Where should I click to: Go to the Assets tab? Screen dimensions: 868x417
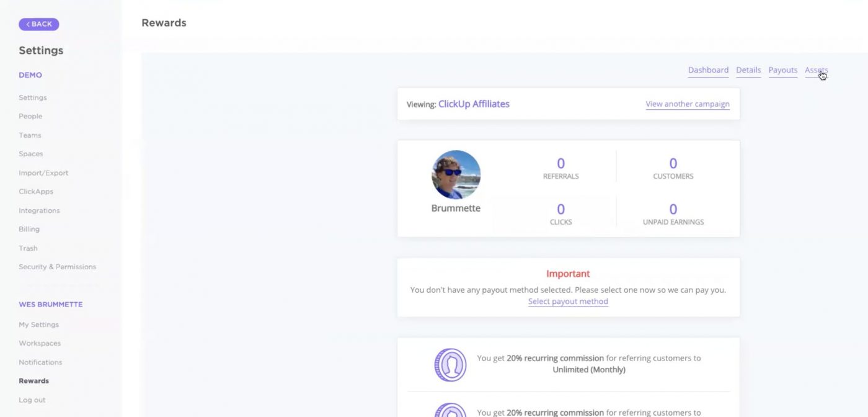click(x=816, y=70)
